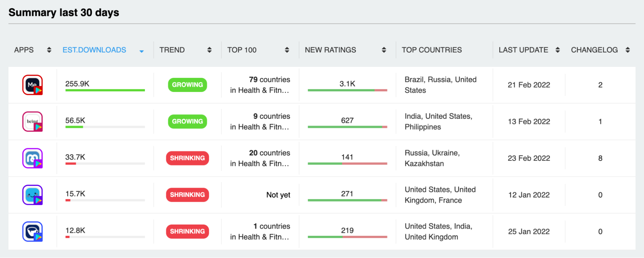This screenshot has height=258, width=644.
Task: Click the LAST UPDATE header label
Action: (x=524, y=50)
